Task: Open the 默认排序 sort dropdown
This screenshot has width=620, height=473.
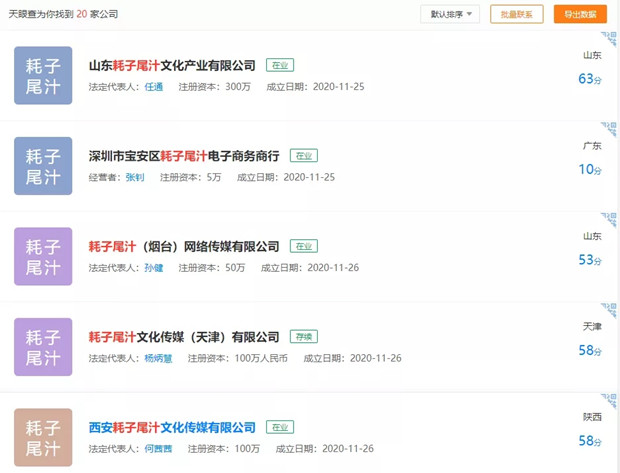Action: (450, 14)
